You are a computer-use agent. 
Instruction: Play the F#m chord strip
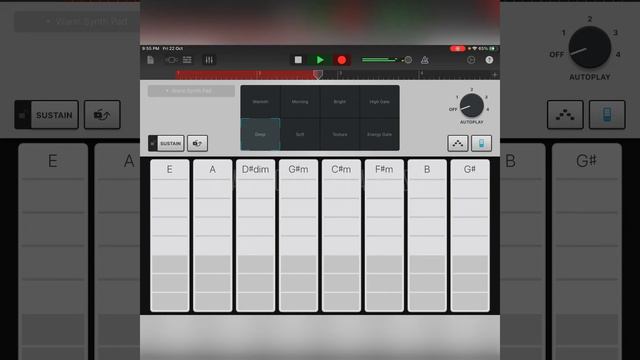point(384,236)
